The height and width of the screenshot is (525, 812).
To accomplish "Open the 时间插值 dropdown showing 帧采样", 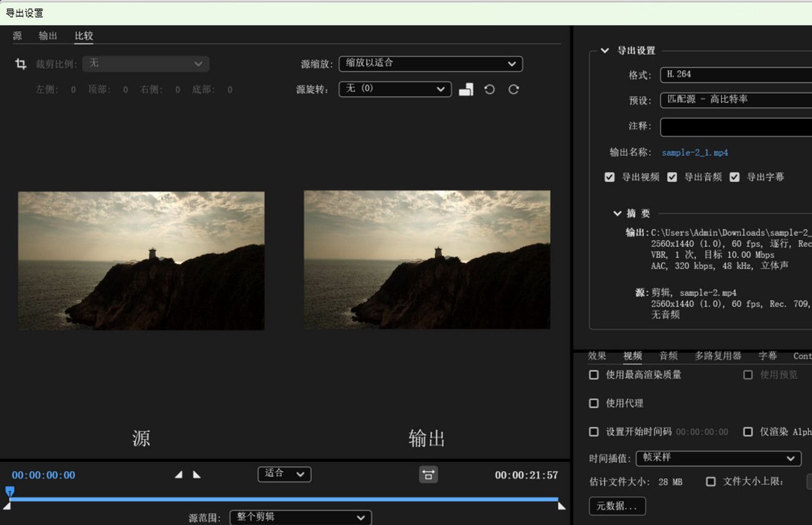I will point(718,458).
